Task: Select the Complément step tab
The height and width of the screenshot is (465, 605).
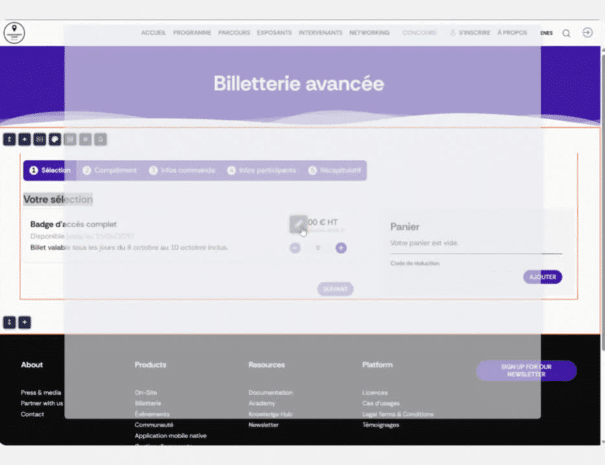Action: pyautogui.click(x=110, y=170)
